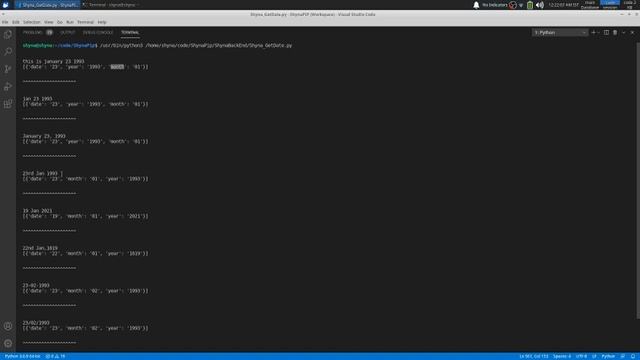Click the errors and warnings status item
The width and height of the screenshot is (640, 360).
click(56, 356)
